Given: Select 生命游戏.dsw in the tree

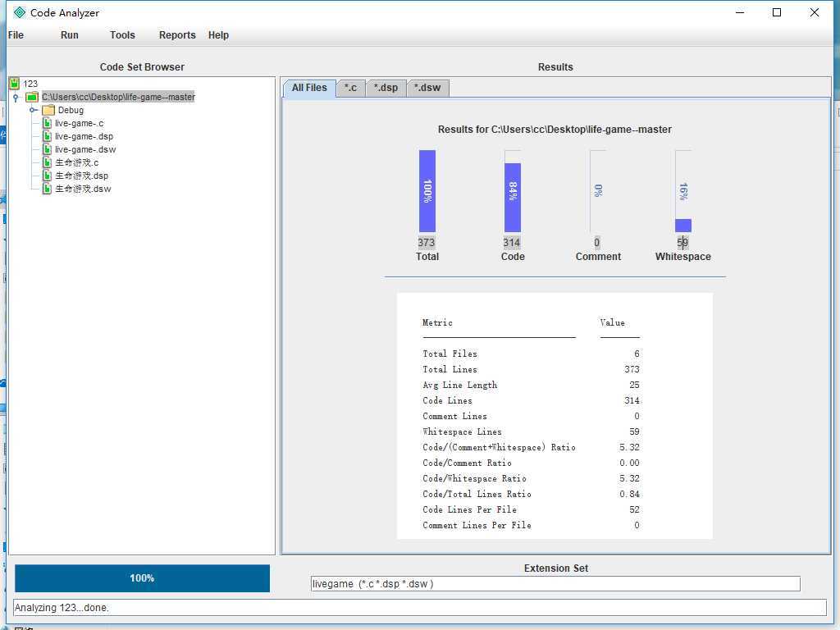Looking at the screenshot, I should (x=83, y=189).
